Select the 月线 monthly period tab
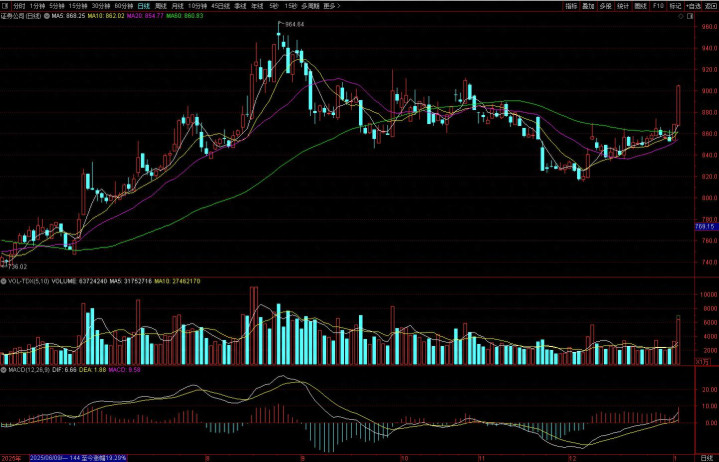 coord(180,6)
